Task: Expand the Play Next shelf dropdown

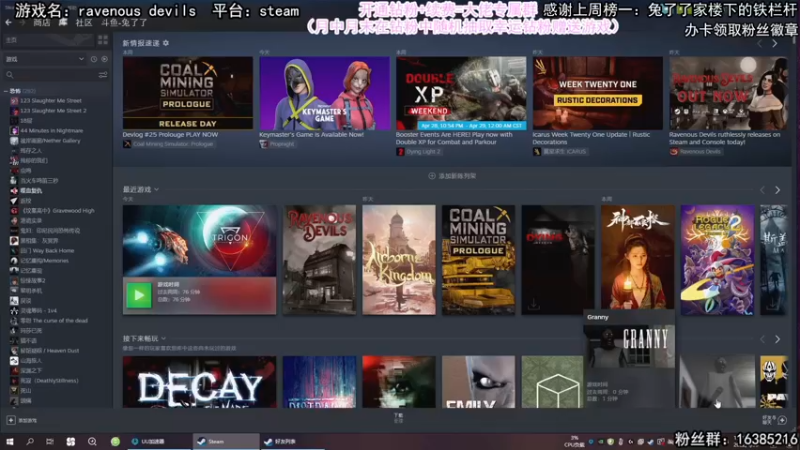Action: pyautogui.click(x=163, y=338)
